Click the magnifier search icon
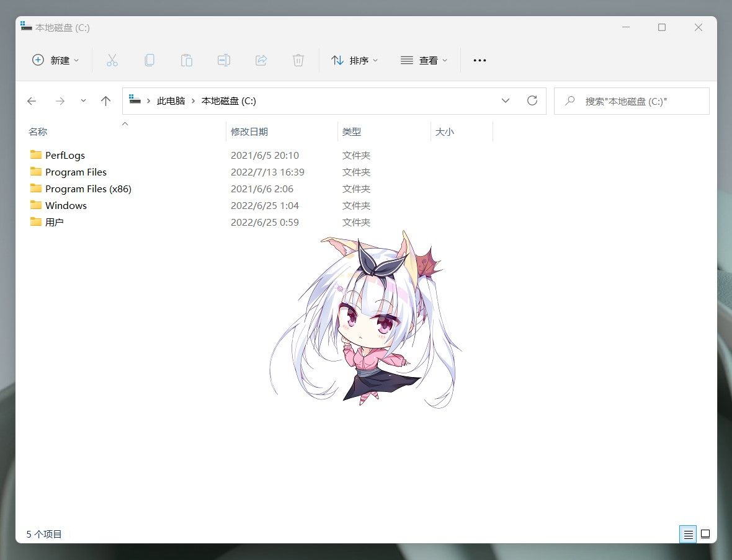 (x=569, y=101)
